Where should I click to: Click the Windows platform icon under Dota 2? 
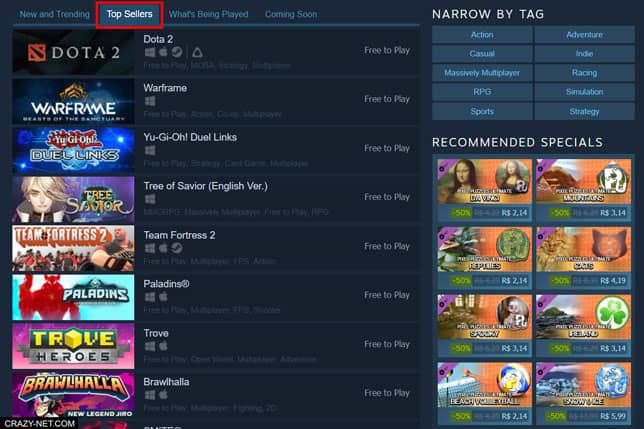coord(150,53)
